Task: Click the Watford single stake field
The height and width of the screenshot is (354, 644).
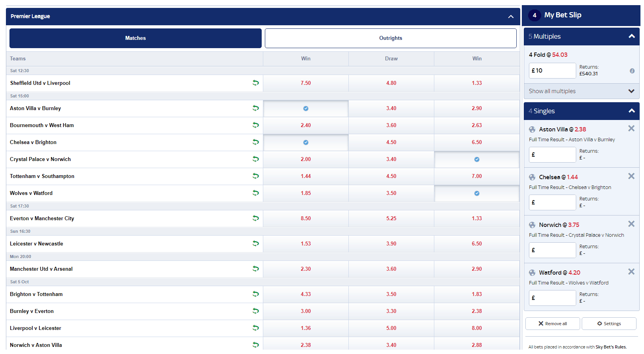Action: [x=552, y=298]
